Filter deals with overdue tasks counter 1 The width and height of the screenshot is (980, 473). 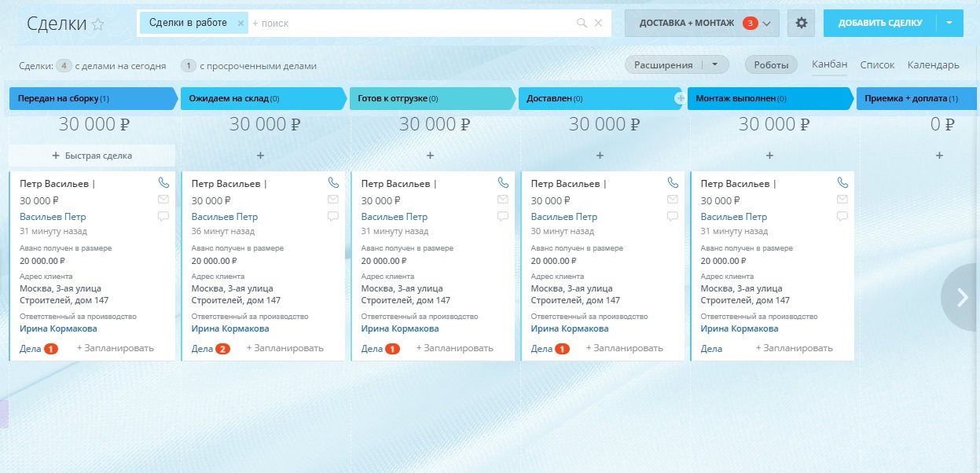pyautogui.click(x=189, y=66)
